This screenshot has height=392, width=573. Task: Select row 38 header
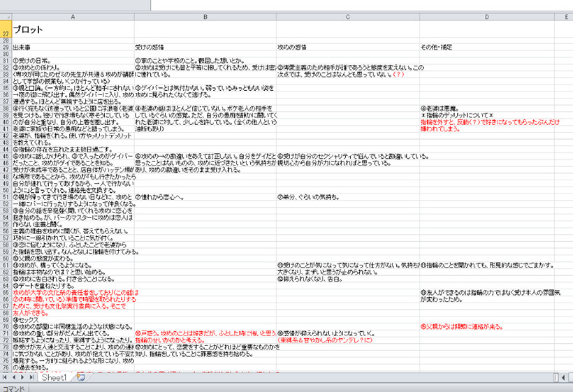(6, 108)
